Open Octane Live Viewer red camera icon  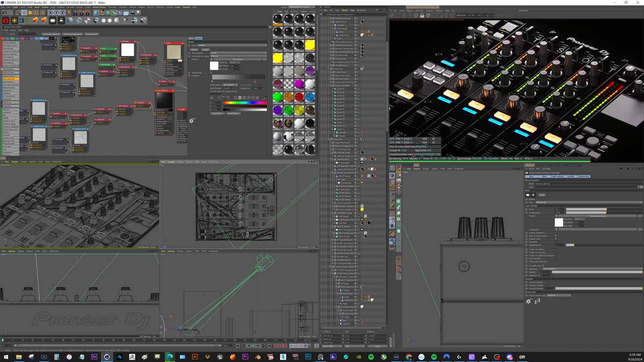[x=6, y=20]
